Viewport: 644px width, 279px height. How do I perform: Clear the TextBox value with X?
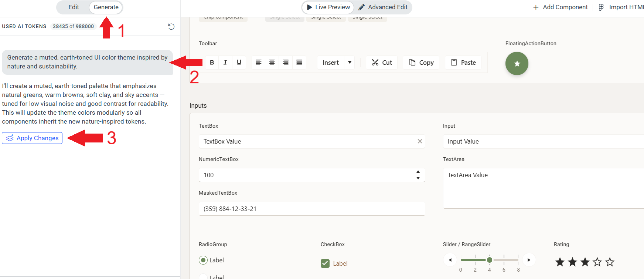420,141
